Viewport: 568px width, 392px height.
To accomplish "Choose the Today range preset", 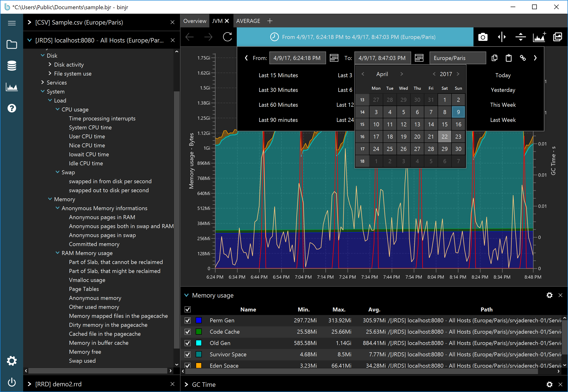I will pos(503,75).
